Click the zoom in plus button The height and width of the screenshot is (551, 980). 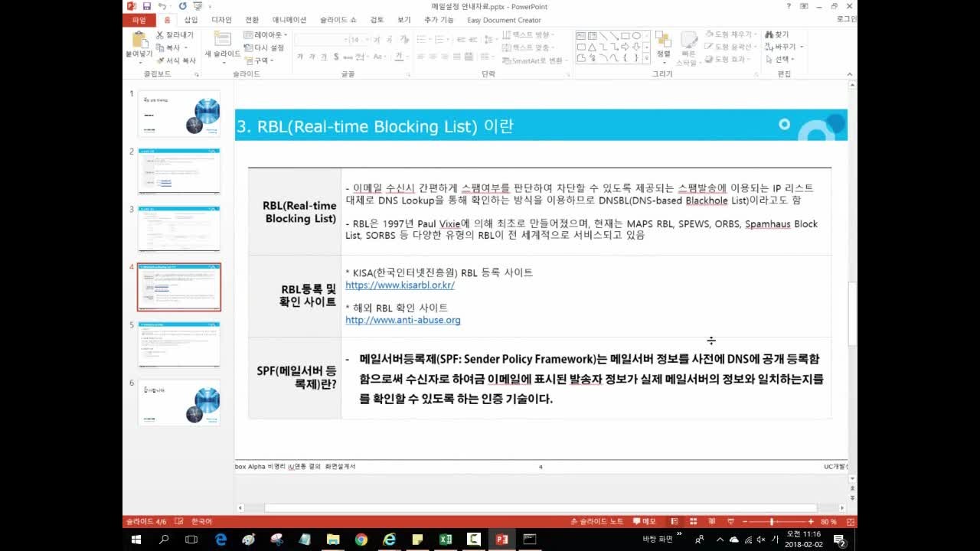click(811, 521)
